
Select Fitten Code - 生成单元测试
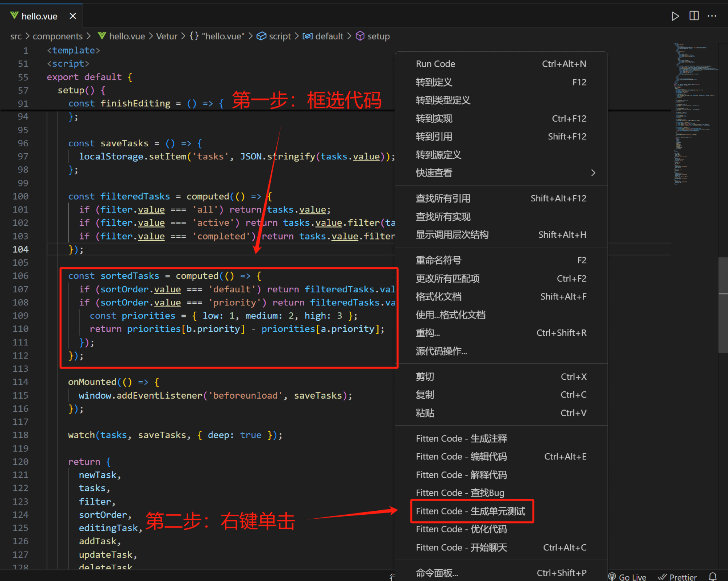501,511
